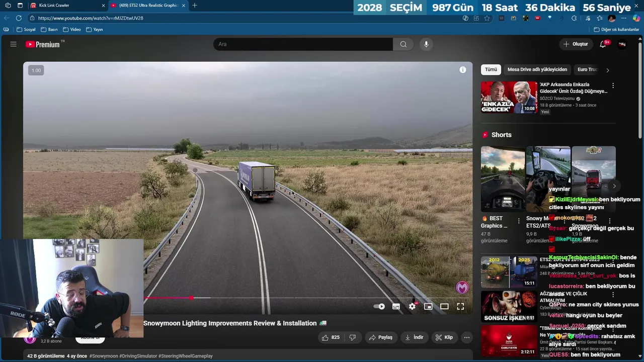The width and height of the screenshot is (644, 362).
Task: Like the video with 825 likes
Action: tap(331, 337)
